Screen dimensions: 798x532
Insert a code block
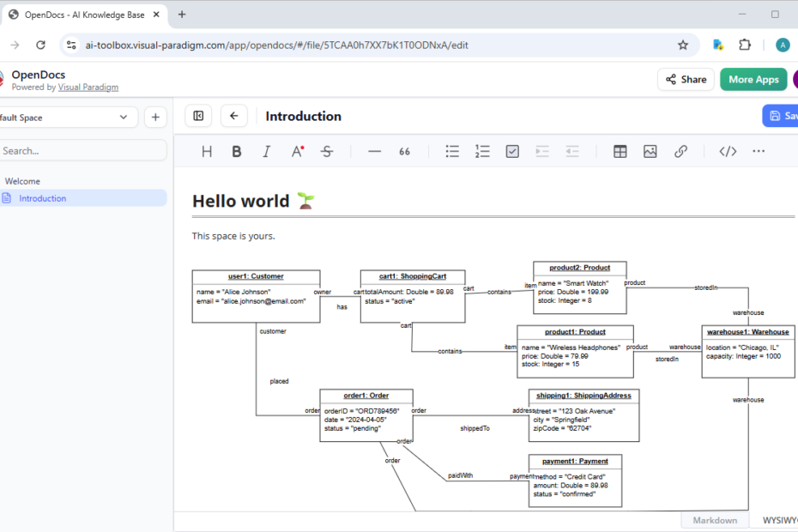[727, 151]
